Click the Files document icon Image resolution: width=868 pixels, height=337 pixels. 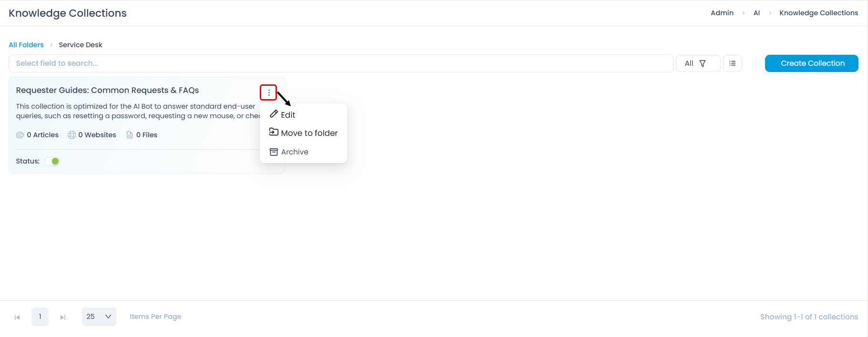130,135
